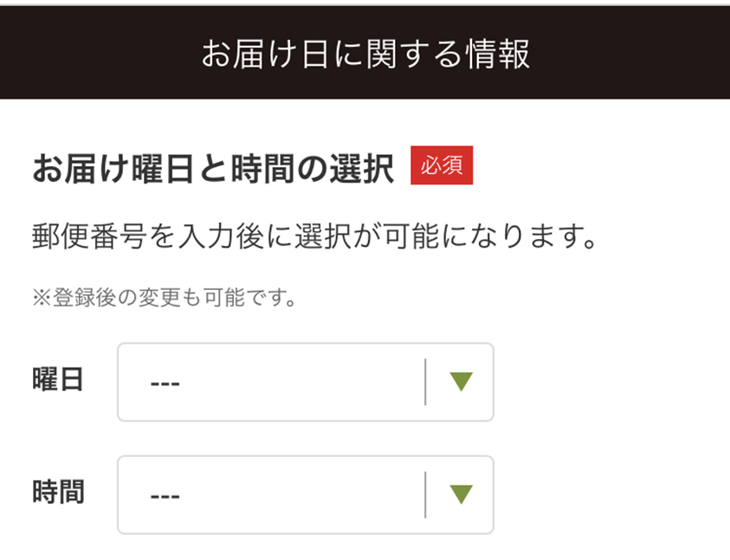Image resolution: width=730 pixels, height=560 pixels.
Task: Click the 時間 label
Action: pyautogui.click(x=58, y=492)
